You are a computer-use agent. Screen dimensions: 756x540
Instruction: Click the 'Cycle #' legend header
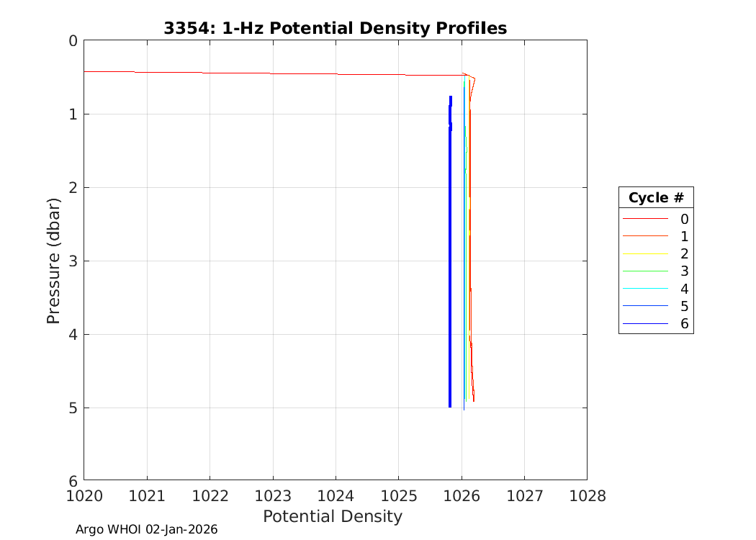655,198
